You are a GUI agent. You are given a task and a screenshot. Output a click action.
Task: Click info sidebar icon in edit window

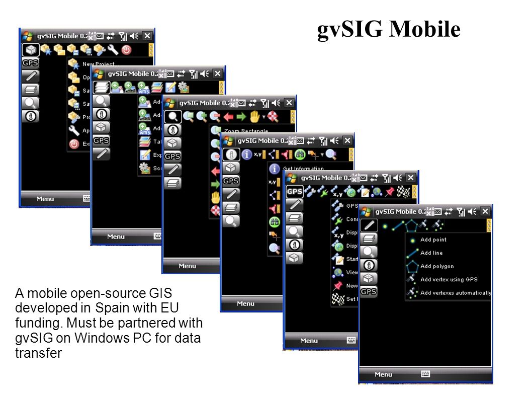(x=369, y=265)
